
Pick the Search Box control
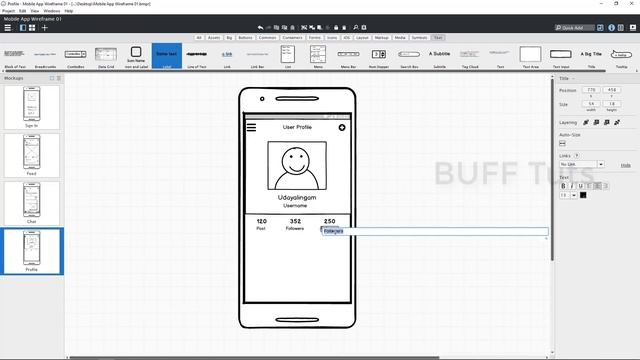[x=409, y=56]
